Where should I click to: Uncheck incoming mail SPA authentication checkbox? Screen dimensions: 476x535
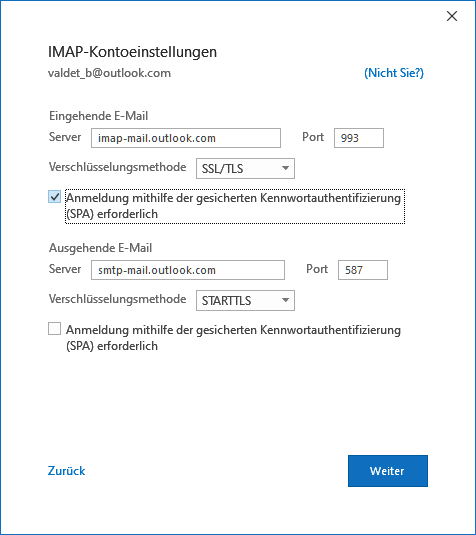55,197
